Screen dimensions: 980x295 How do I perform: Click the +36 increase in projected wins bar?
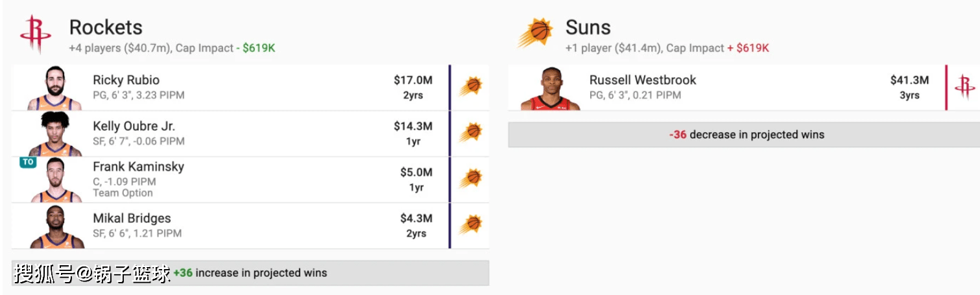click(x=250, y=273)
